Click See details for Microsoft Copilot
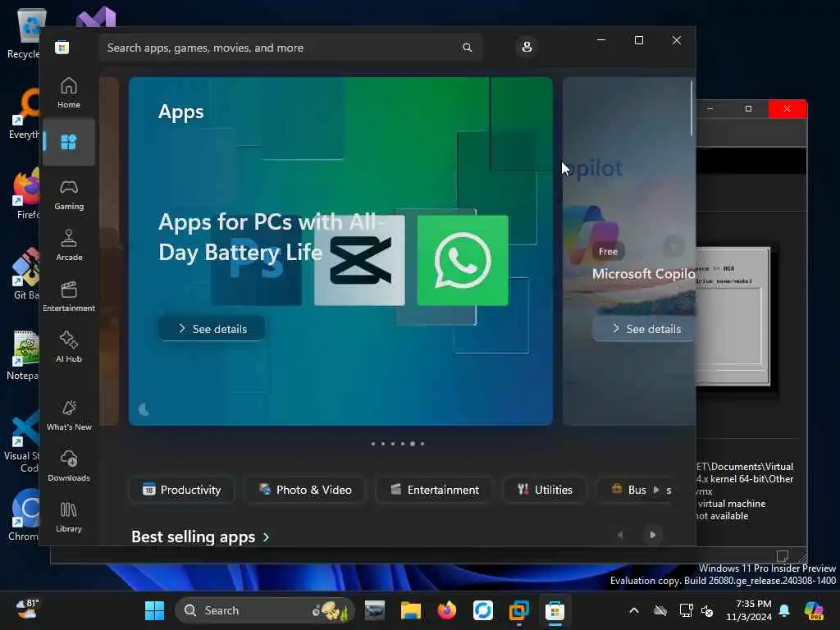Screen dimensions: 840x630 tap(645, 329)
